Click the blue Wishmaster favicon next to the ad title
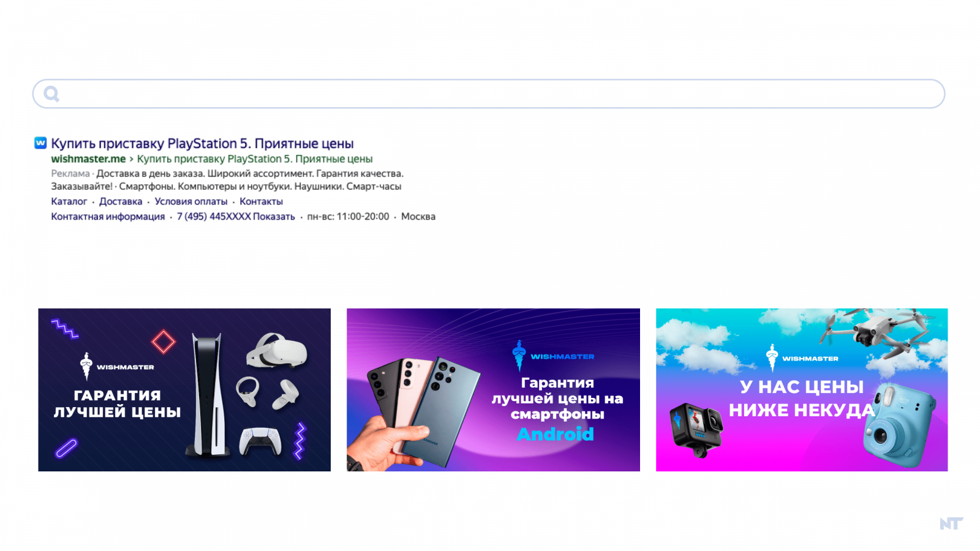The height and width of the screenshot is (551, 980). coord(40,143)
